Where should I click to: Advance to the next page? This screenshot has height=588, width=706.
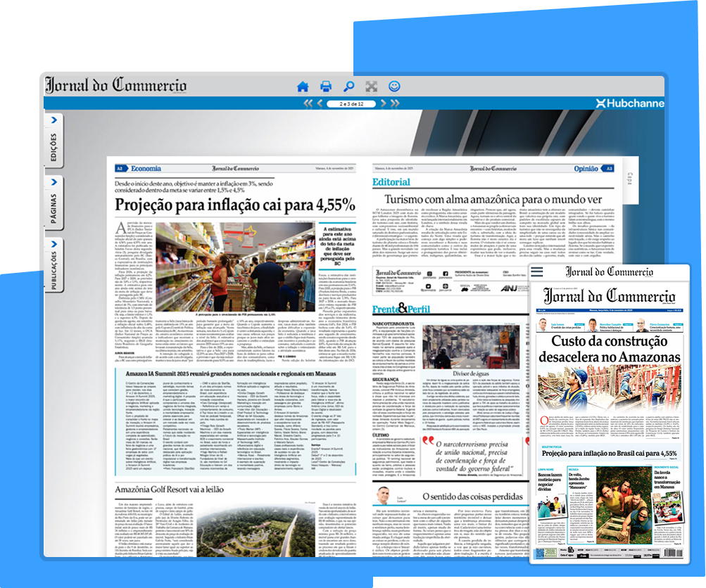point(383,103)
